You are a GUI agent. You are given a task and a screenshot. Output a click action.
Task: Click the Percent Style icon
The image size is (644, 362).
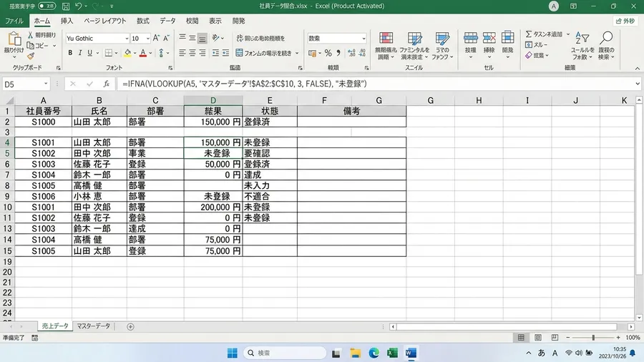point(328,53)
